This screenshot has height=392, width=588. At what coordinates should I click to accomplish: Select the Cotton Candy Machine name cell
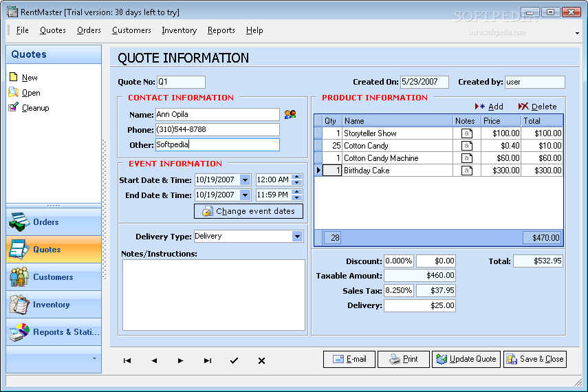click(398, 158)
